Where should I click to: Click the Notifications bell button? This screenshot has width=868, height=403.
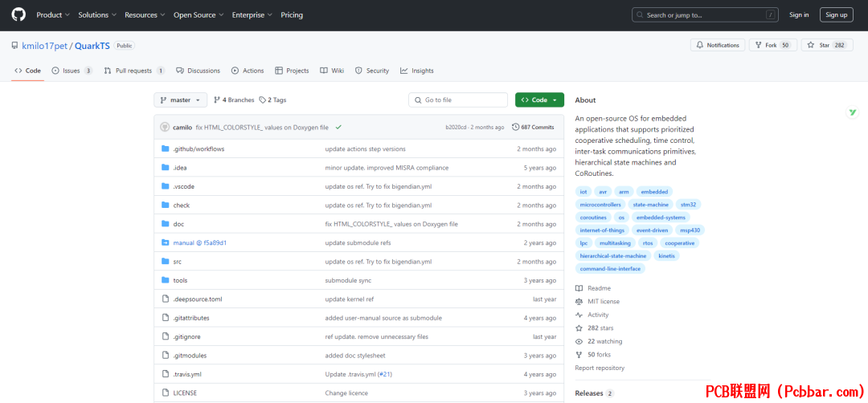click(718, 45)
